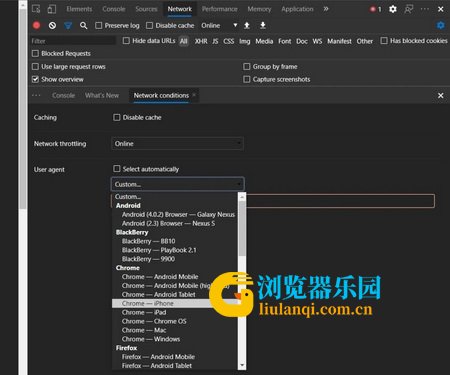Import HAR file with upload arrow
This screenshot has height=375, width=450.
point(247,25)
